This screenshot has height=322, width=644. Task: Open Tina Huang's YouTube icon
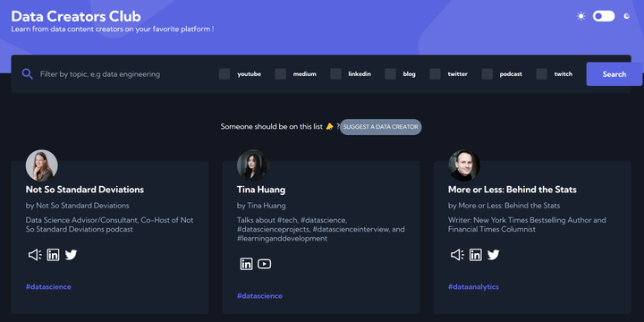(264, 264)
